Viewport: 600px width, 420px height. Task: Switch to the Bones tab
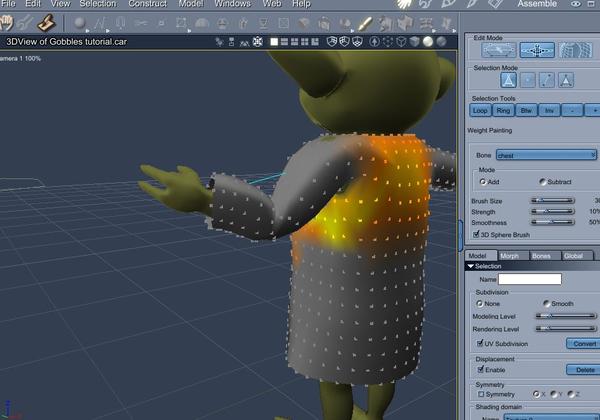[x=545, y=256]
